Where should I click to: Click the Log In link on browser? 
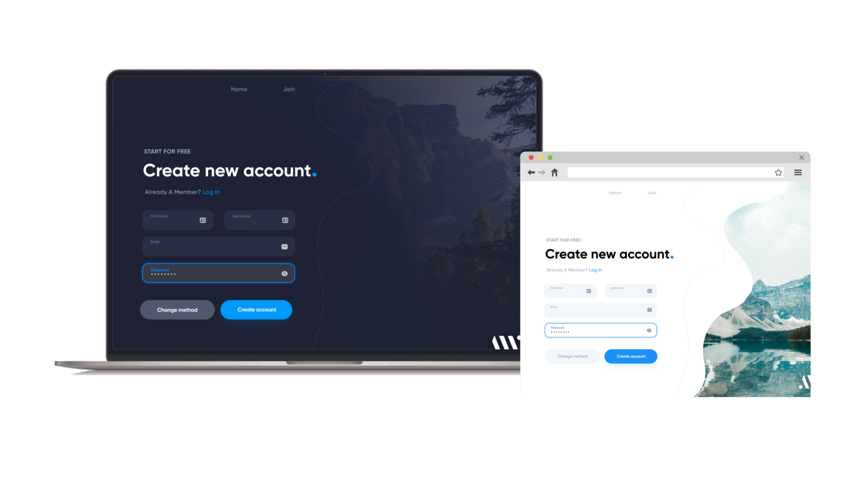[x=595, y=269]
